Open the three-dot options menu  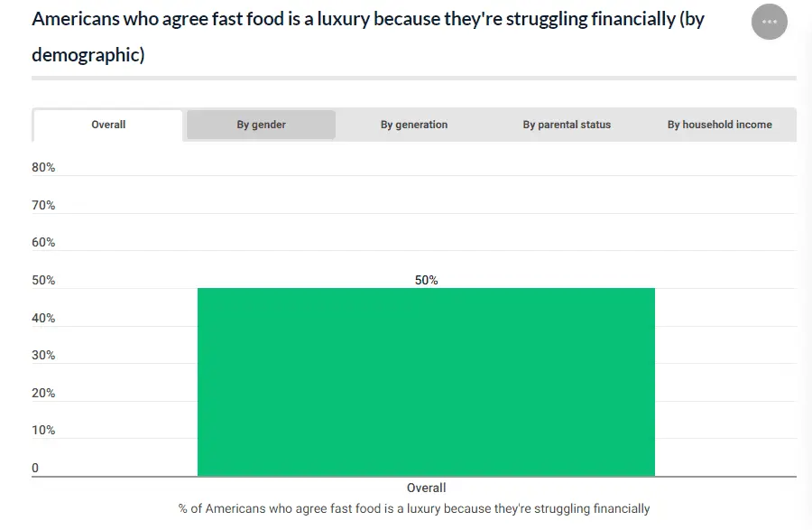click(x=769, y=22)
